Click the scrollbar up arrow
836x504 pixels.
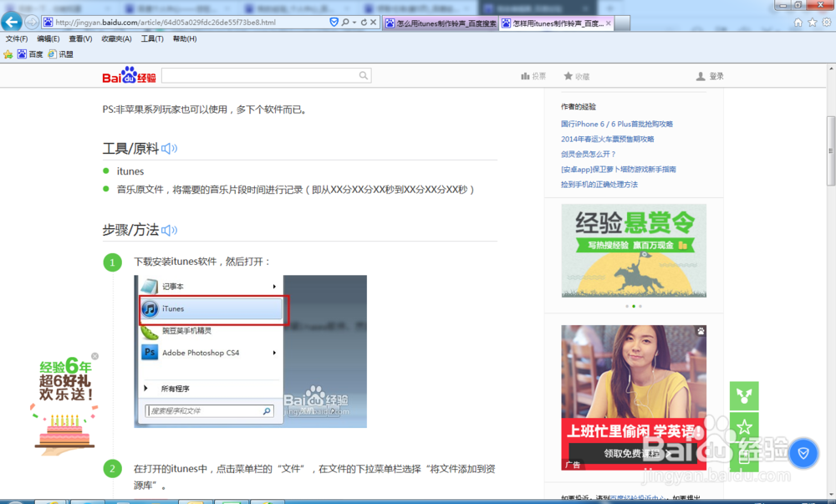coord(831,69)
